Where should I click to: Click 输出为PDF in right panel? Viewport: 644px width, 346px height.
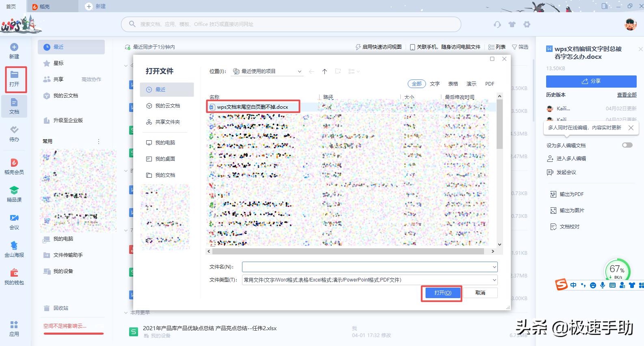tap(567, 194)
